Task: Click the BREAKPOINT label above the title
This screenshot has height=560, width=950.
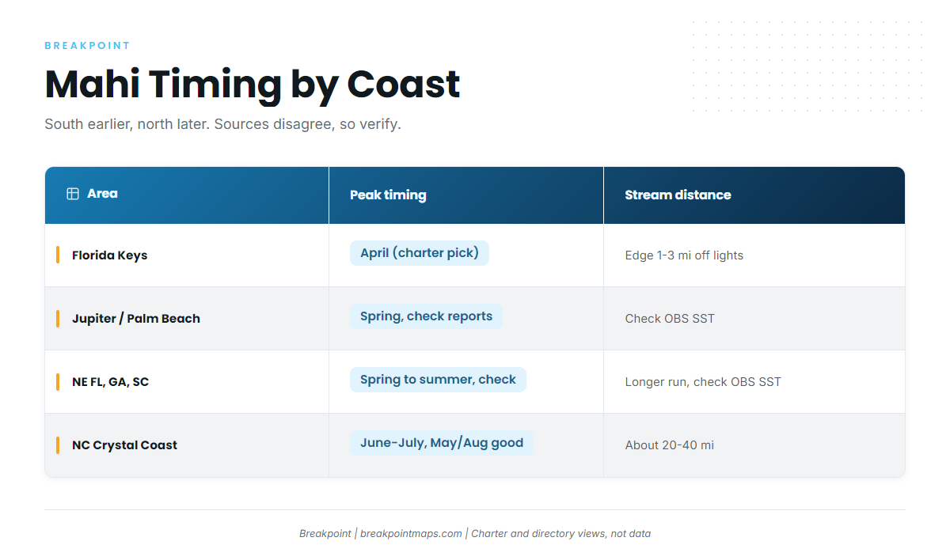Action: (x=88, y=46)
